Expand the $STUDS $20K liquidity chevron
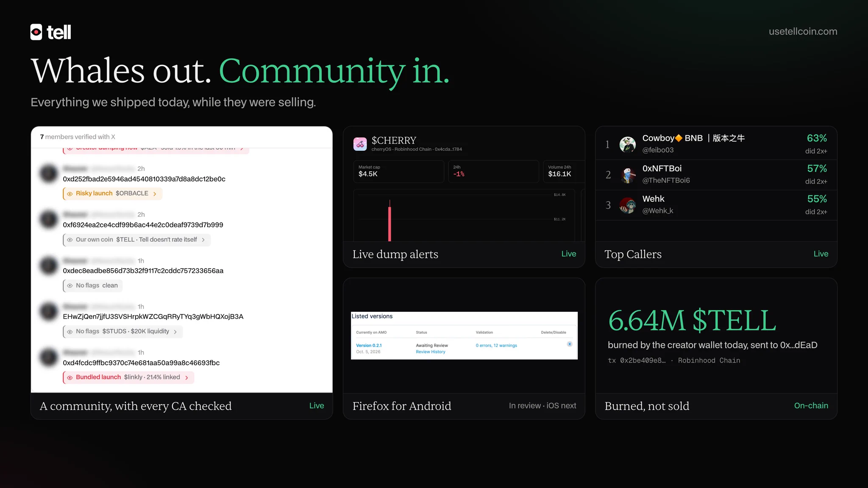 click(x=175, y=332)
